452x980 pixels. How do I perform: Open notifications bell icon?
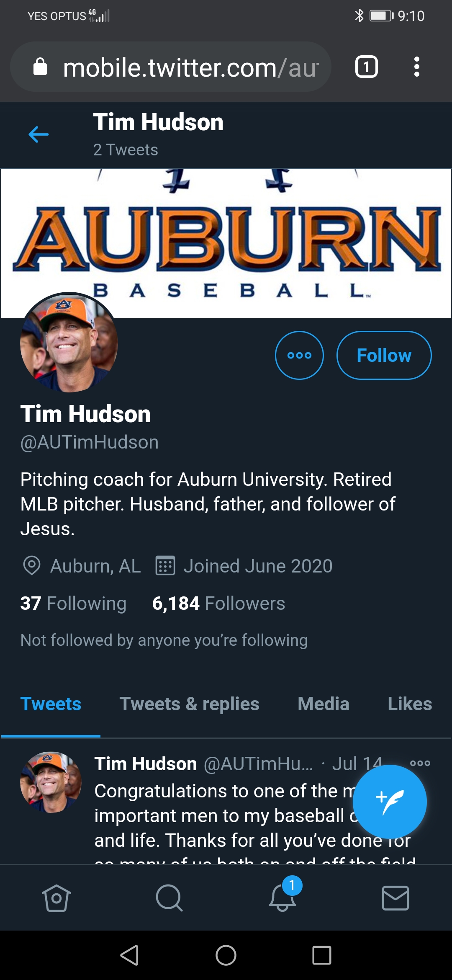[x=283, y=898]
